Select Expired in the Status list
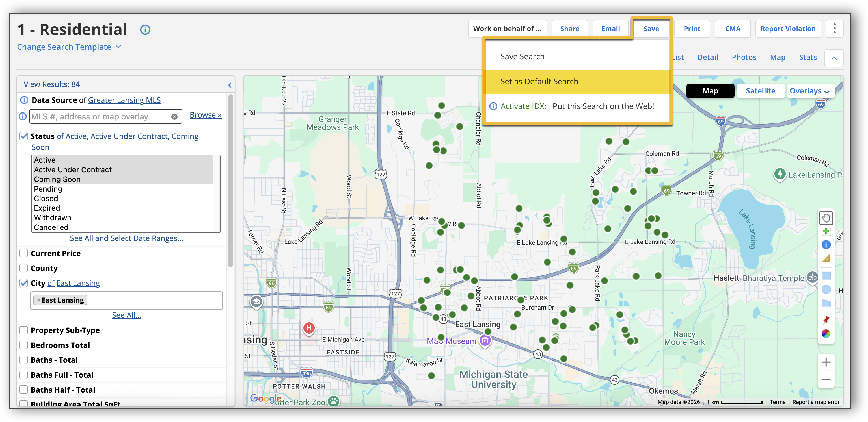868x422 pixels. [x=122, y=208]
